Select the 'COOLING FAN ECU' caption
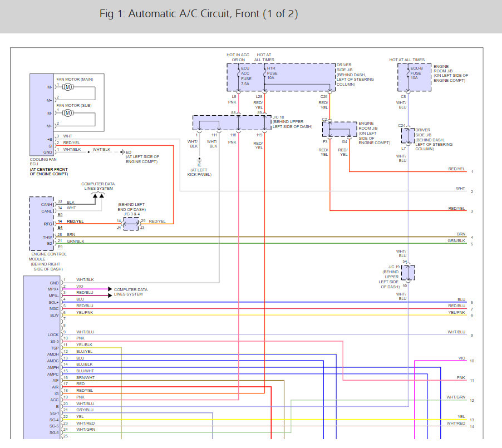This screenshot has width=502, height=448. (43, 161)
